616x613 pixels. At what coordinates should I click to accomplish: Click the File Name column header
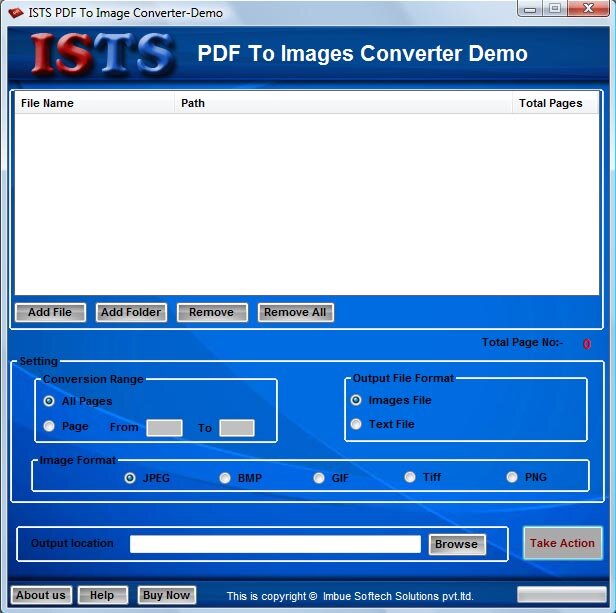click(x=94, y=103)
